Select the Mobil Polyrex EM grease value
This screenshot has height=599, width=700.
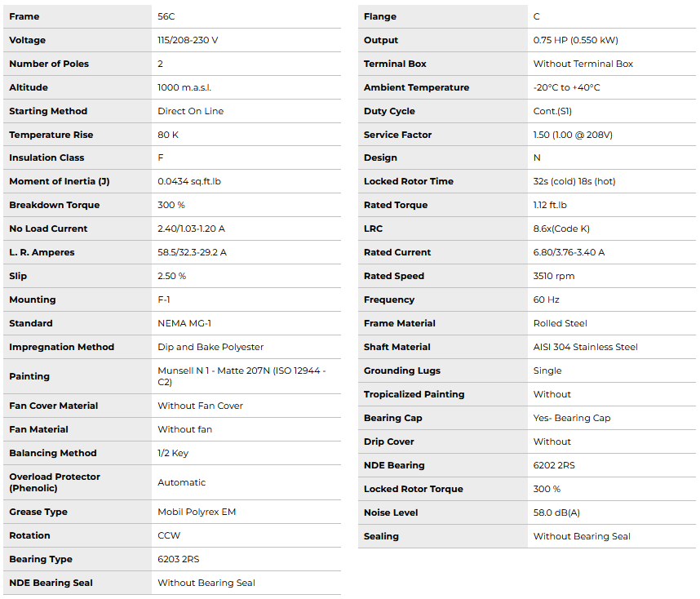[x=196, y=512]
